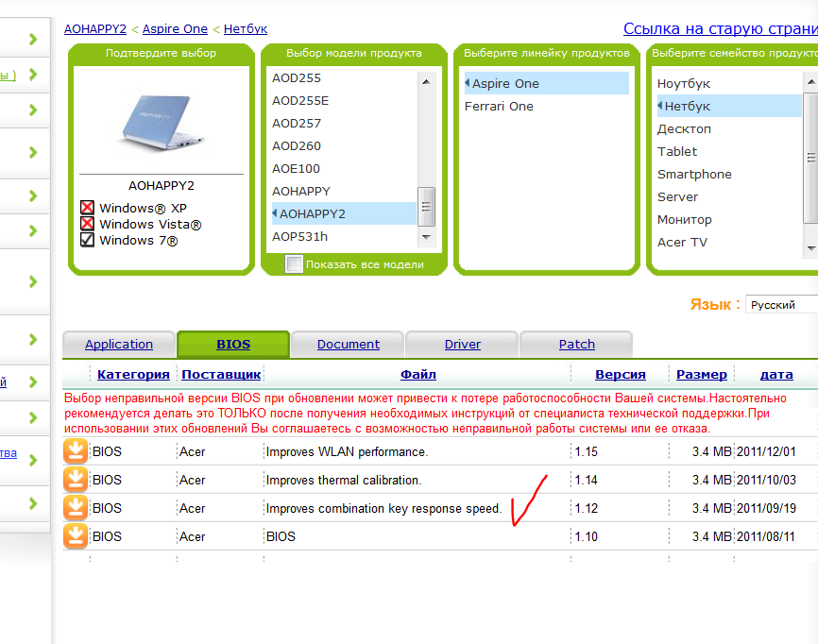Open Aspire One breadcrumb link
Screen dimensions: 818x644
175,29
